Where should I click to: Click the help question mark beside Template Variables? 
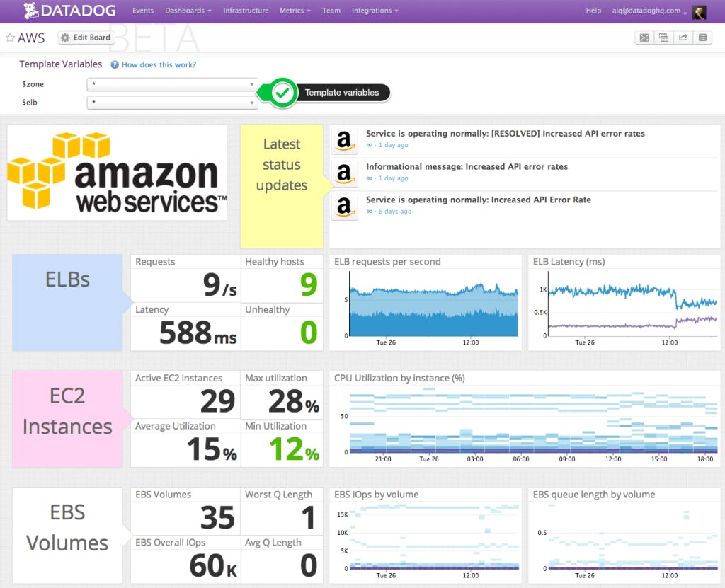pyautogui.click(x=113, y=64)
